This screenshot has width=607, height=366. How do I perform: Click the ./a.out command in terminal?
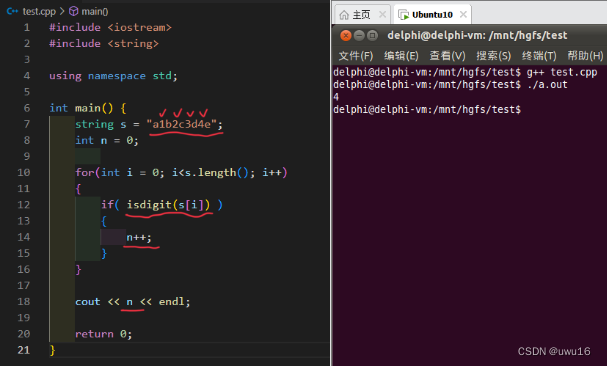[x=547, y=85]
